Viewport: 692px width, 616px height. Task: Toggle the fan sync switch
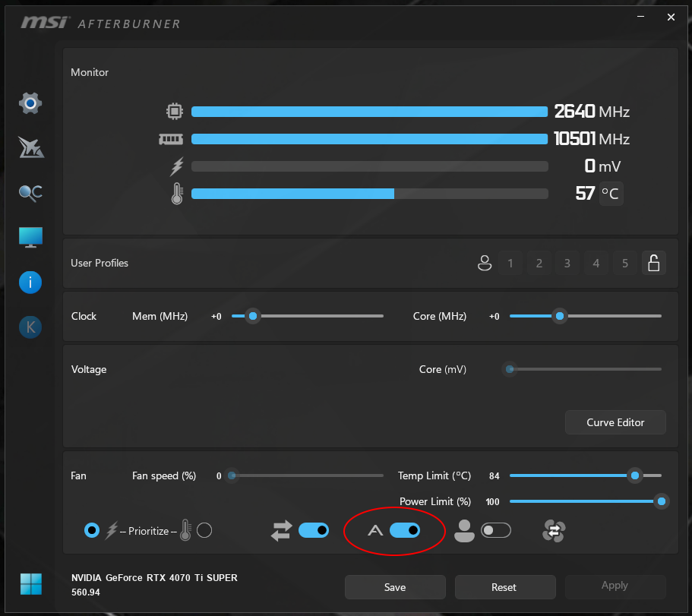[314, 530]
